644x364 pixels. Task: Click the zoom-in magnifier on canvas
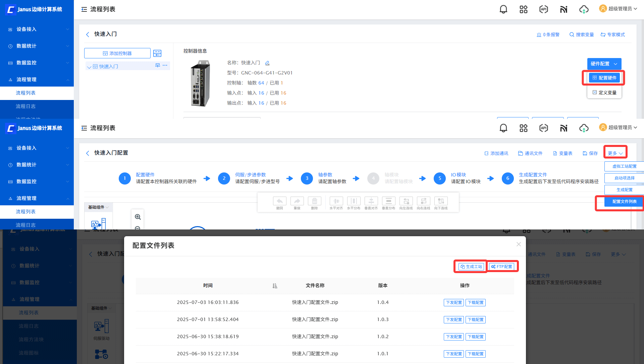click(138, 217)
